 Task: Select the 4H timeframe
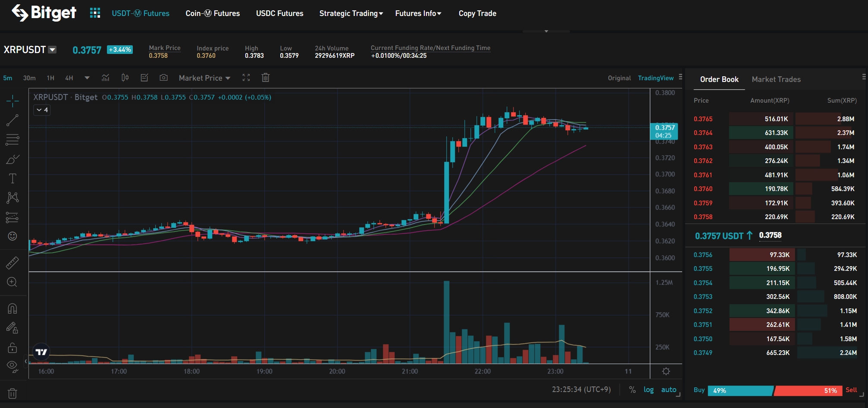[x=69, y=78]
